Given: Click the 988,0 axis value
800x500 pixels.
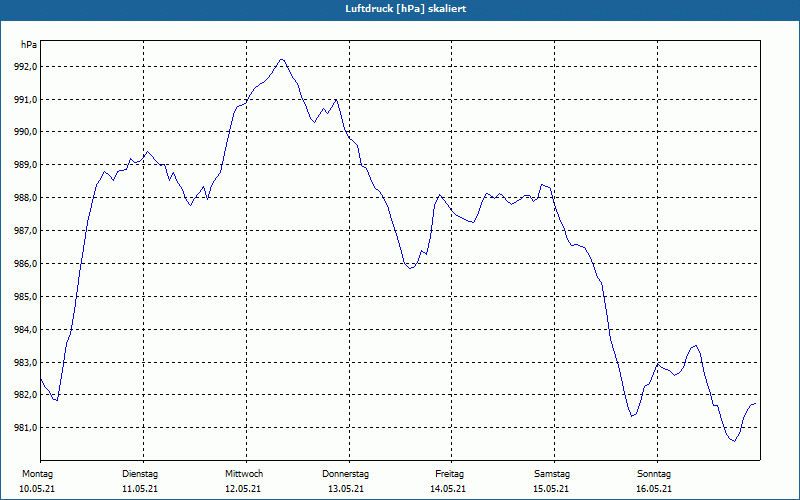Looking at the screenshot, I should click(x=25, y=198).
